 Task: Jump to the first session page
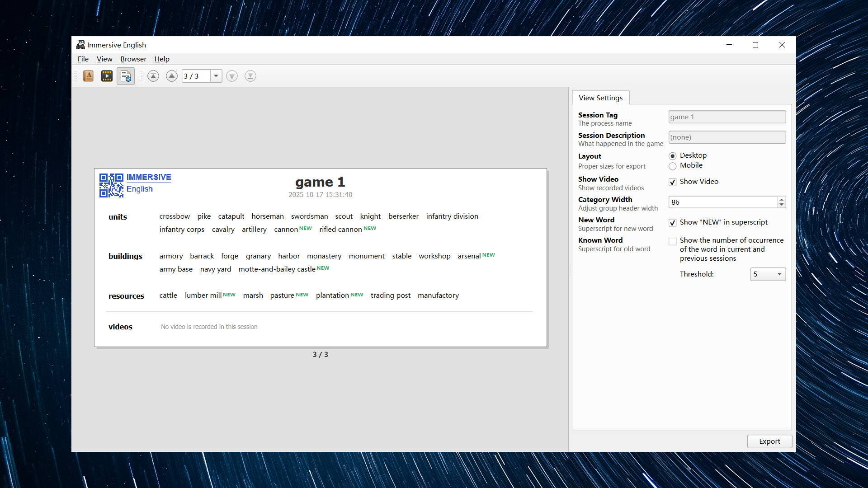(153, 76)
